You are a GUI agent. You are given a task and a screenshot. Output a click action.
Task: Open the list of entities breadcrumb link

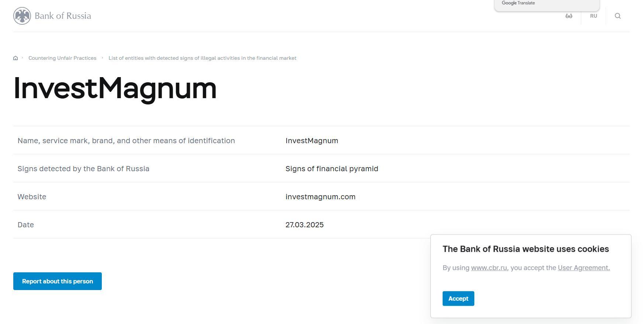click(x=202, y=58)
